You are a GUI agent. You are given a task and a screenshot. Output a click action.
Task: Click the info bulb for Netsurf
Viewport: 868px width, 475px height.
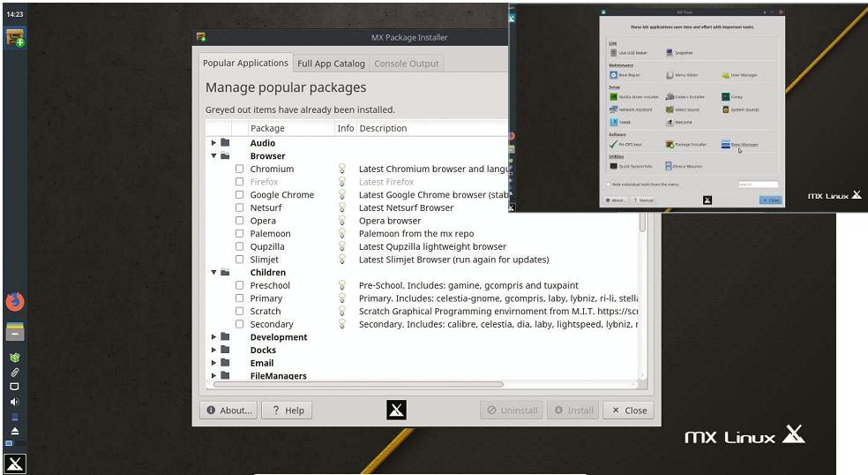tap(342, 207)
